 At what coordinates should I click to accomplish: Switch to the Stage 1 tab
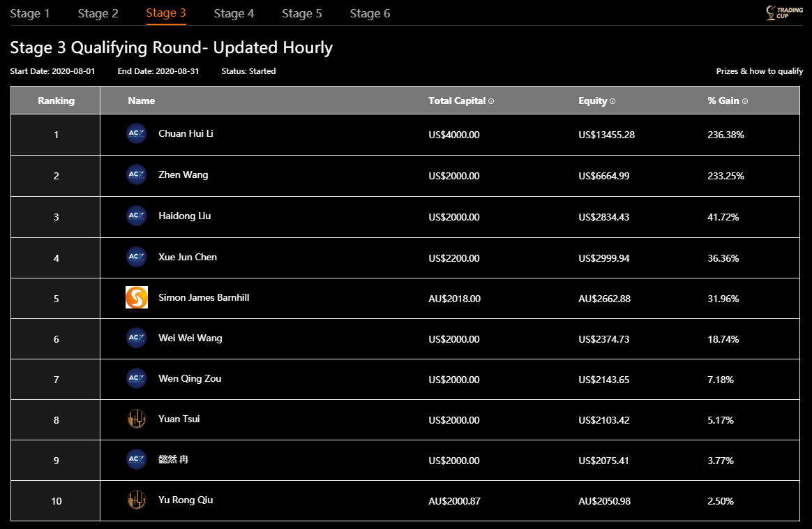click(x=30, y=13)
